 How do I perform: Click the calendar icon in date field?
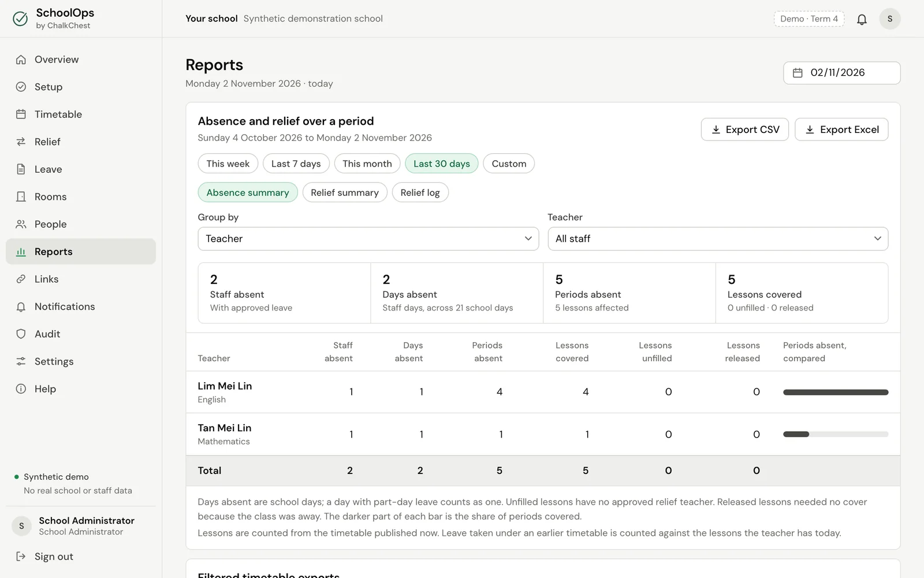coord(798,73)
